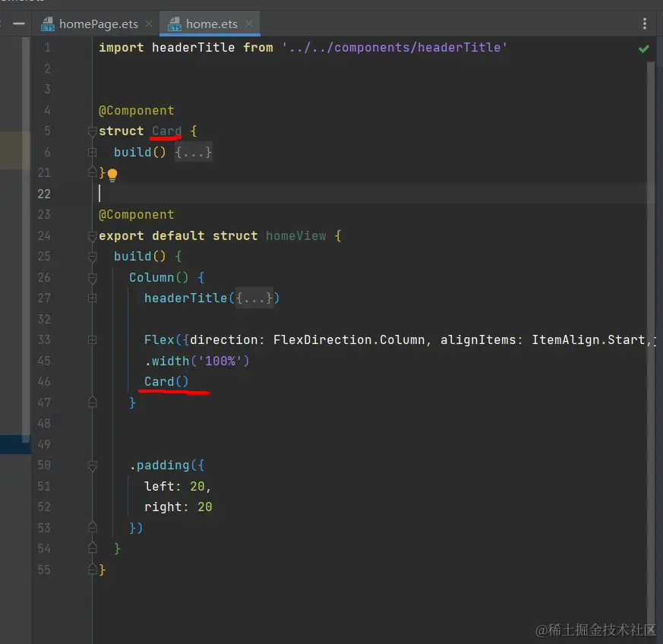The width and height of the screenshot is (663, 644).
Task: Click the 'export default struct' keywords
Action: click(178, 235)
